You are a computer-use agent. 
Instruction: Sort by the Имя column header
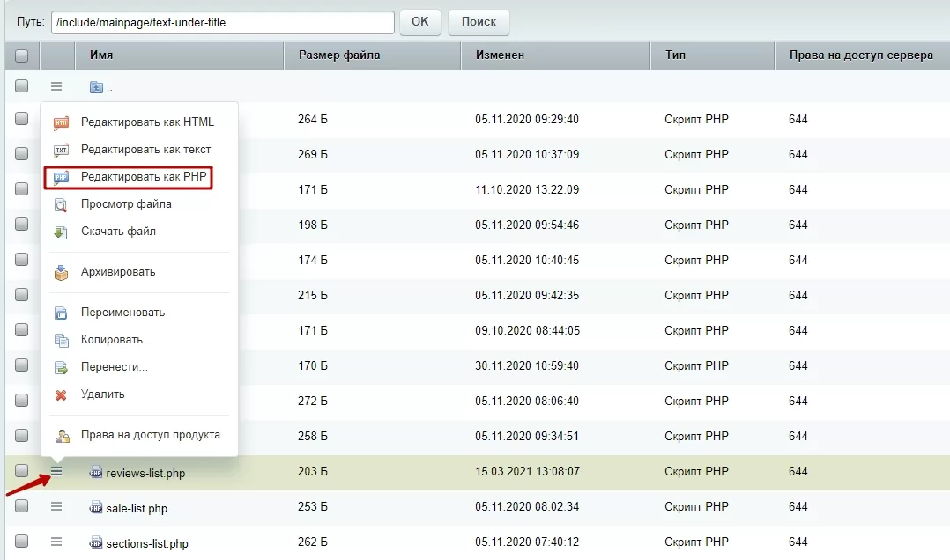coord(180,55)
